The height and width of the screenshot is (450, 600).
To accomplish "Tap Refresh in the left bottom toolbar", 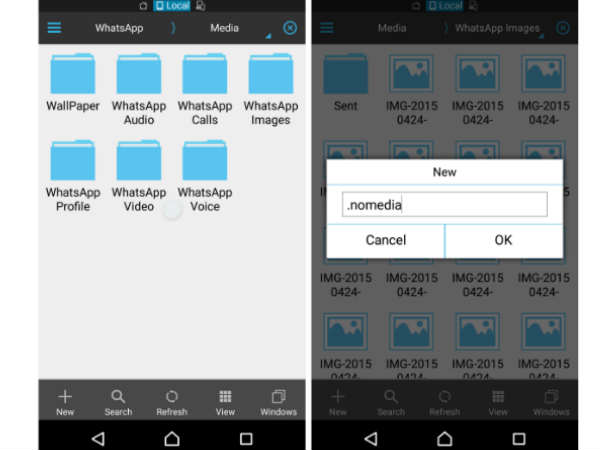I will click(172, 401).
